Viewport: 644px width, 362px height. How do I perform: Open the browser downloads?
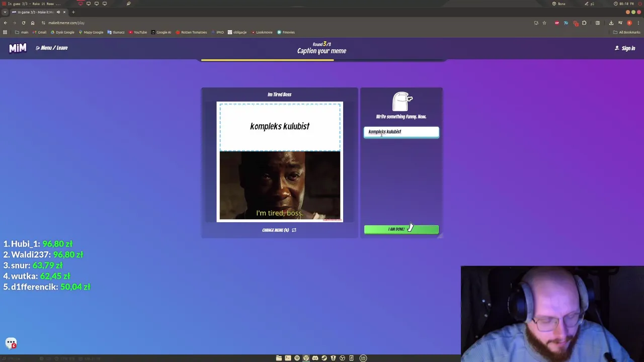coord(611,23)
